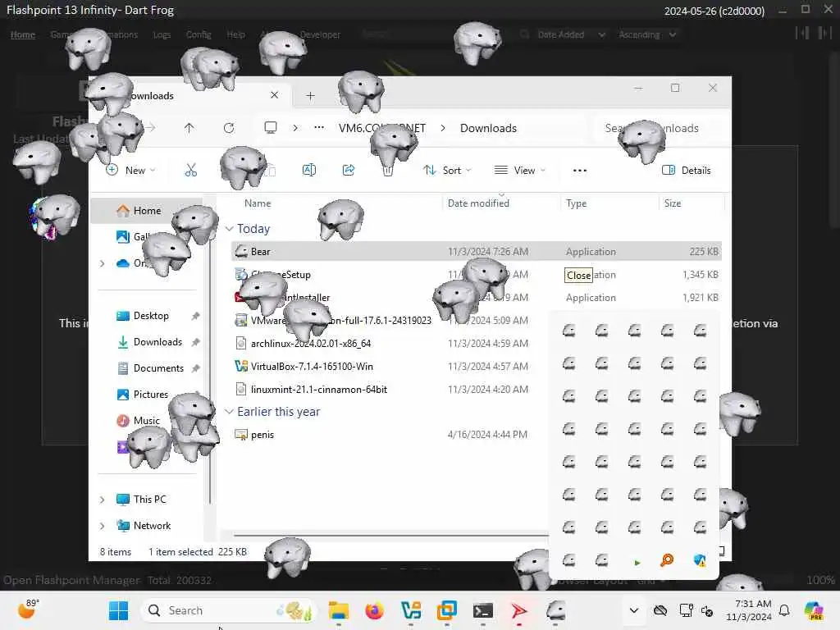Launch Firefox from the taskbar
The width and height of the screenshot is (840, 630).
pos(374,610)
